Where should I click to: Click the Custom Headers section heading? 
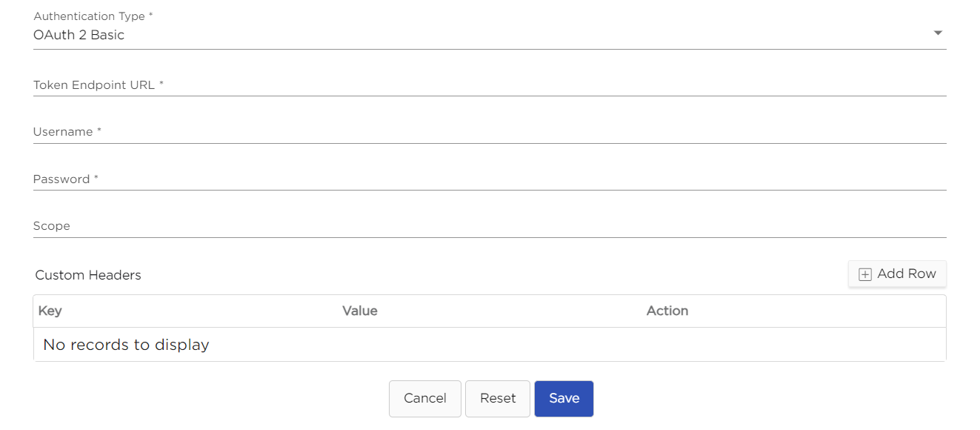(x=88, y=275)
